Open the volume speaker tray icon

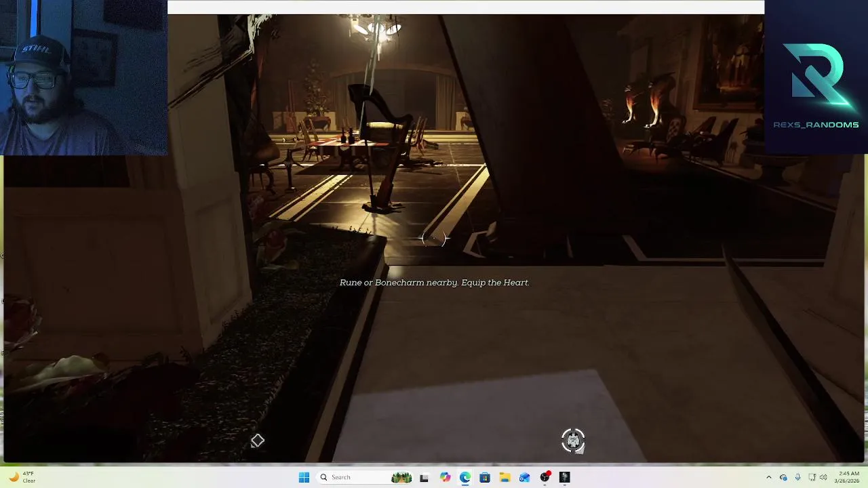(823, 477)
